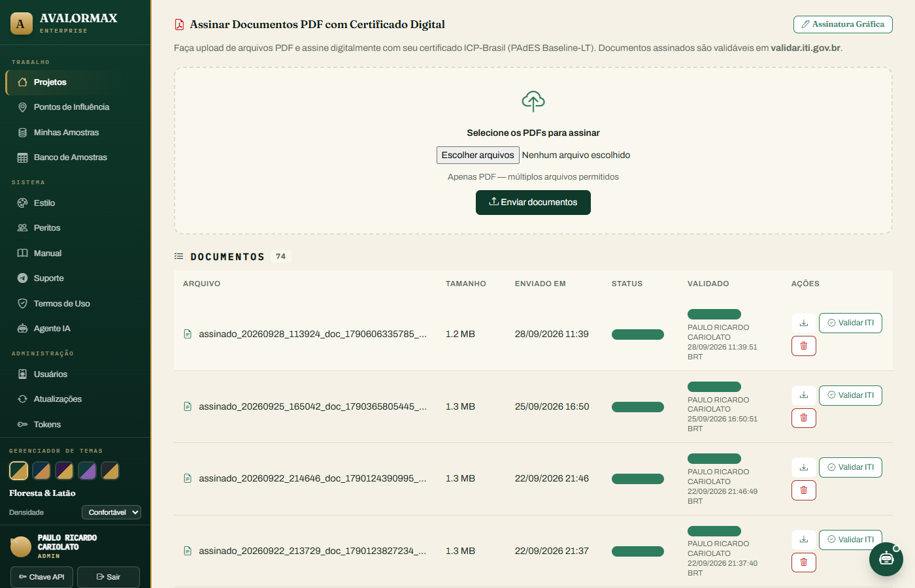Select the navy and brass theme swatch
The height and width of the screenshot is (588, 915).
point(41,470)
